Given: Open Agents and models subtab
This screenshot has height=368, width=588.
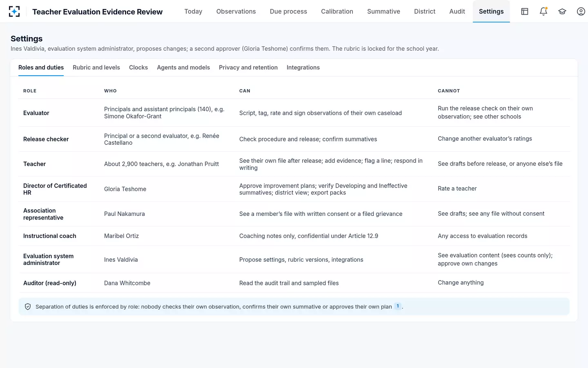Looking at the screenshot, I should pos(183,67).
